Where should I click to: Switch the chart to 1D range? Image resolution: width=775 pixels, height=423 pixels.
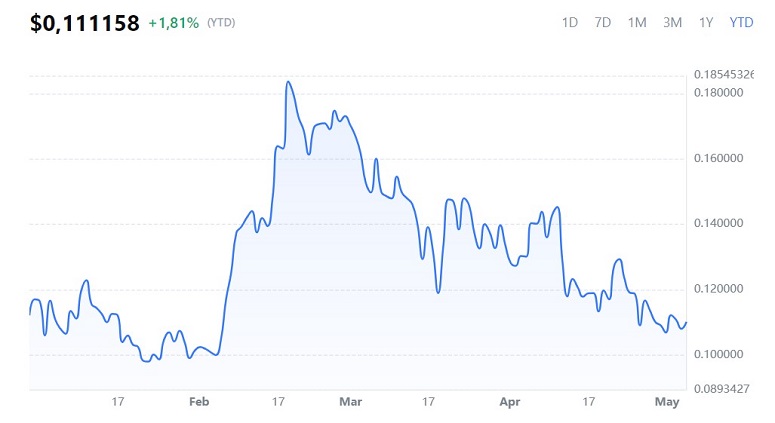click(570, 22)
